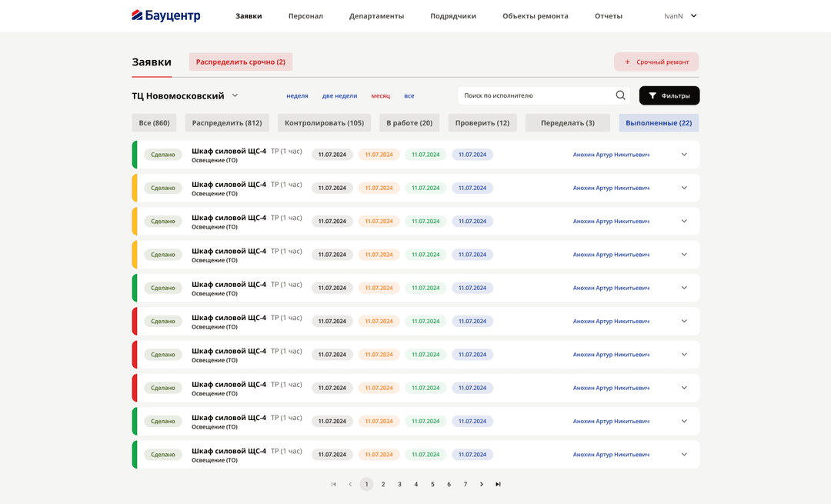Click the previous page arrow icon
The width and height of the screenshot is (831, 504).
[350, 484]
